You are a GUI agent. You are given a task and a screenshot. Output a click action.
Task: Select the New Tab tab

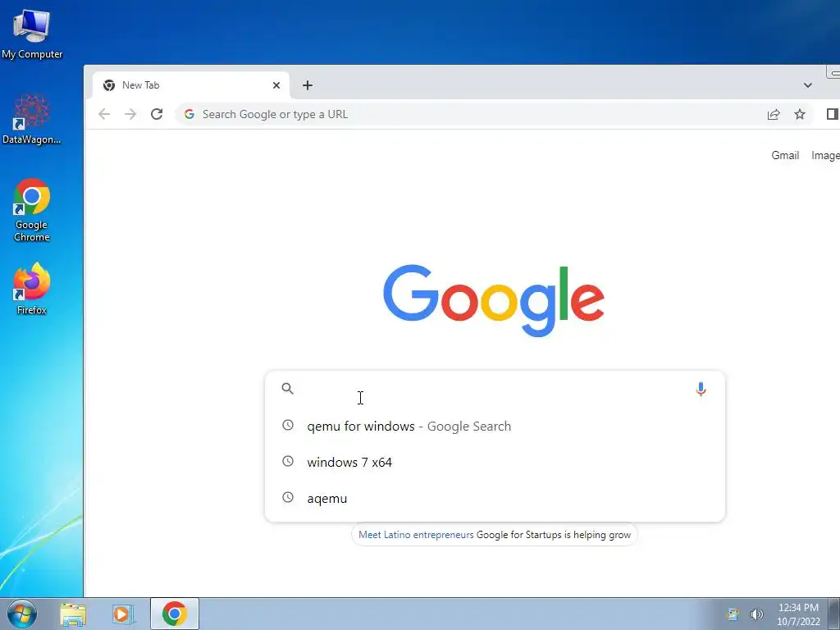tap(190, 85)
